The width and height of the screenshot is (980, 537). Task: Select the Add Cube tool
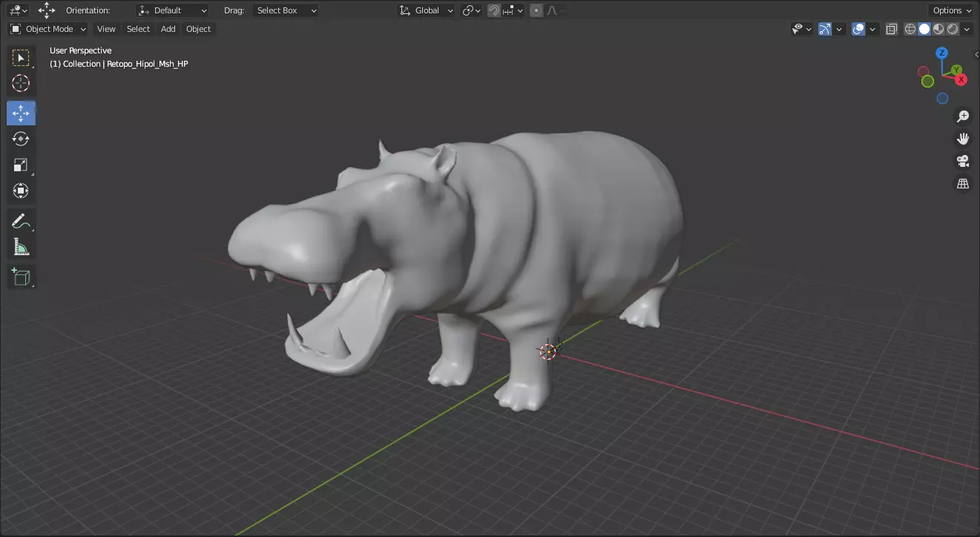(21, 277)
